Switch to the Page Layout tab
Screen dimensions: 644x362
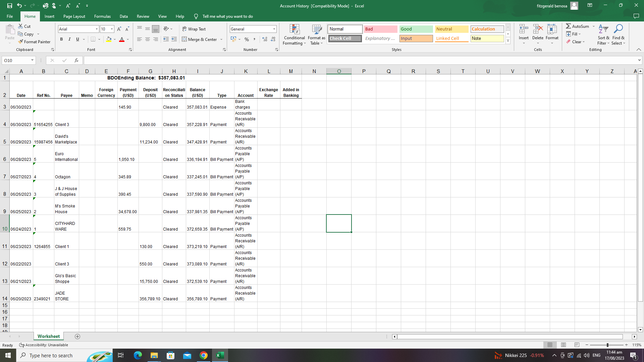pos(74,16)
